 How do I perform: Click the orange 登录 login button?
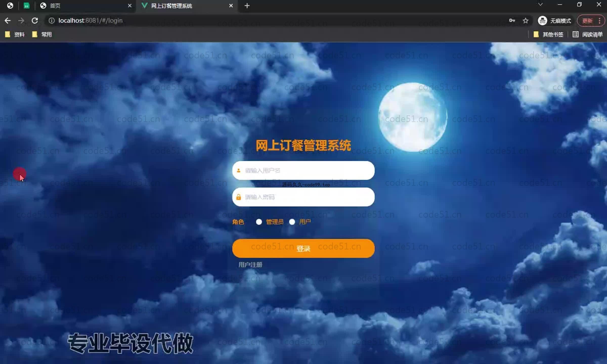[x=303, y=248]
